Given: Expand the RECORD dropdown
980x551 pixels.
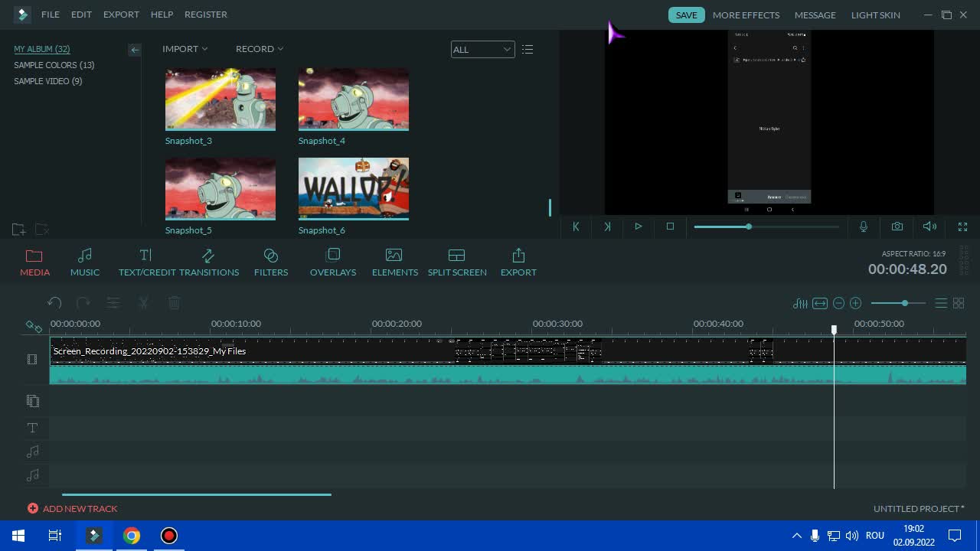Looking at the screenshot, I should click(260, 49).
